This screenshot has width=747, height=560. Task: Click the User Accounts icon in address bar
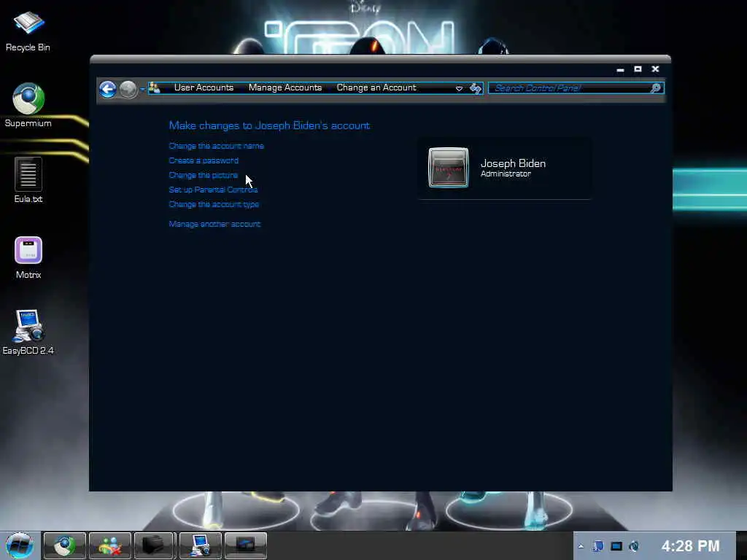coord(155,87)
